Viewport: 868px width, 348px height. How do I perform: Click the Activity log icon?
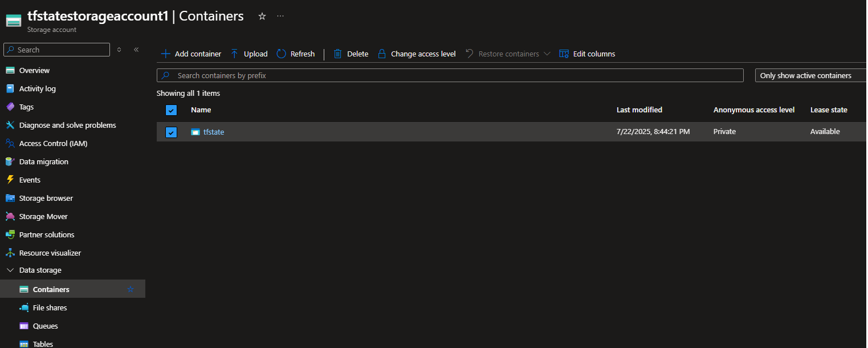coord(10,89)
